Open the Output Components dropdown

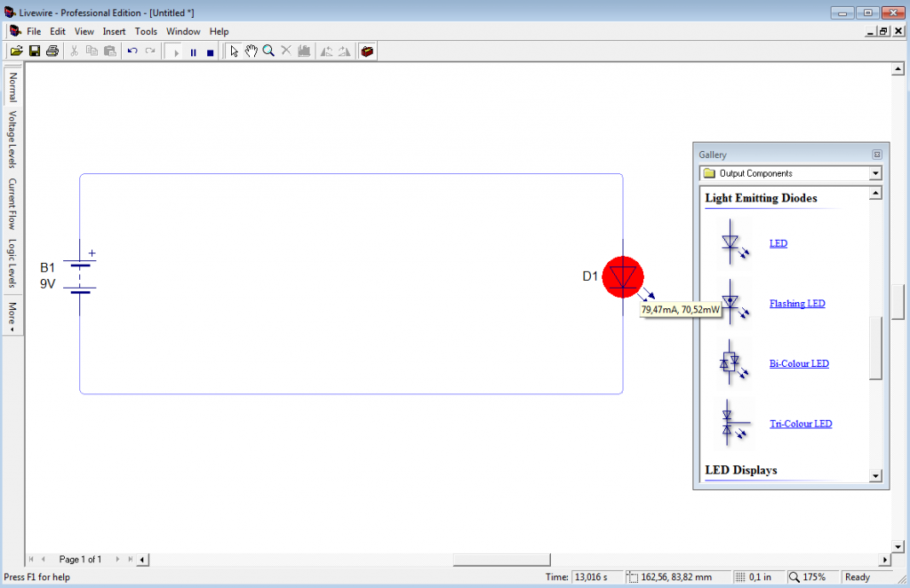tap(874, 173)
